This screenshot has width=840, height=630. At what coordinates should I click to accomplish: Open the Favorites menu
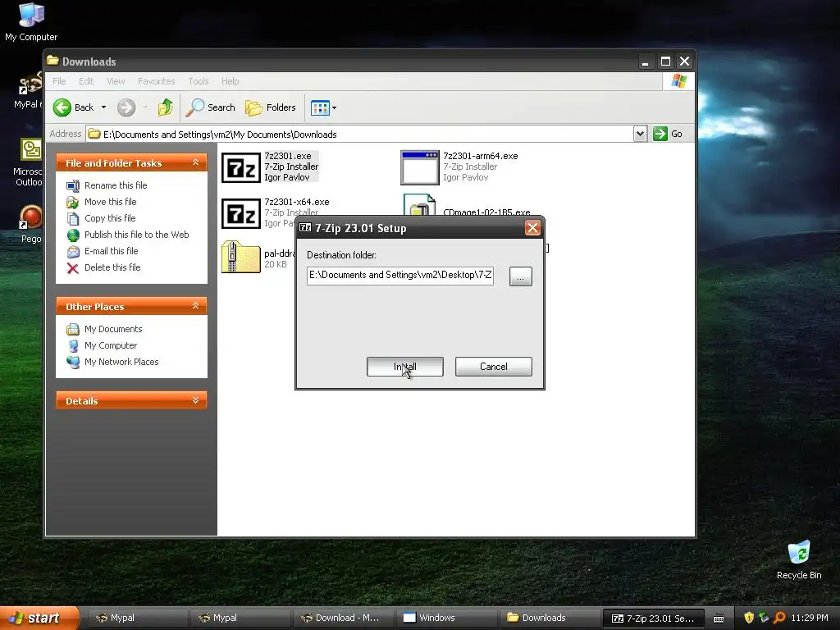click(157, 81)
